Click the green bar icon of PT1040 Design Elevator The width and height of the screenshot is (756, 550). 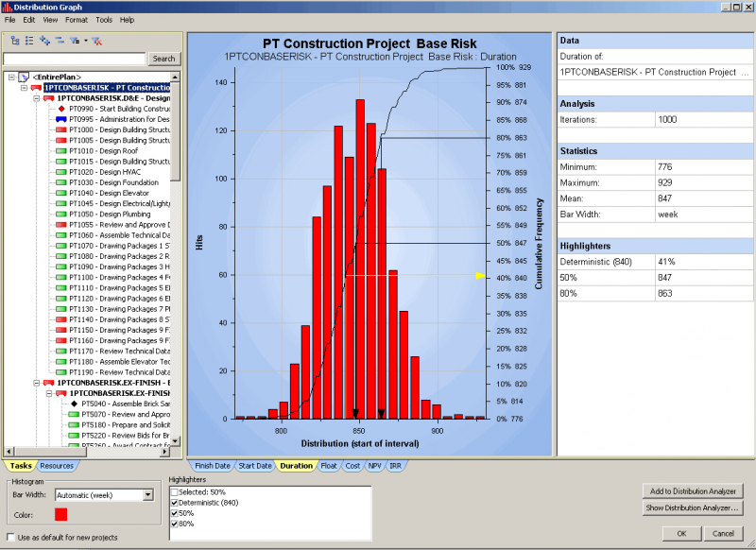click(x=61, y=194)
